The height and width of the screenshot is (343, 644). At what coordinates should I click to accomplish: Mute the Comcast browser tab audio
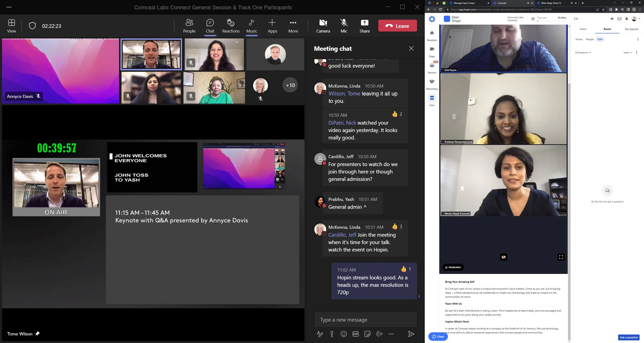coord(528,3)
